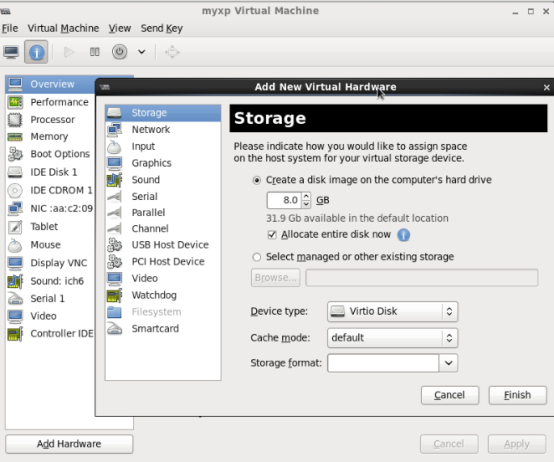Image resolution: width=554 pixels, height=462 pixels.
Task: Open the Device type Virtio Disk dropdown
Action: pyautogui.click(x=393, y=312)
